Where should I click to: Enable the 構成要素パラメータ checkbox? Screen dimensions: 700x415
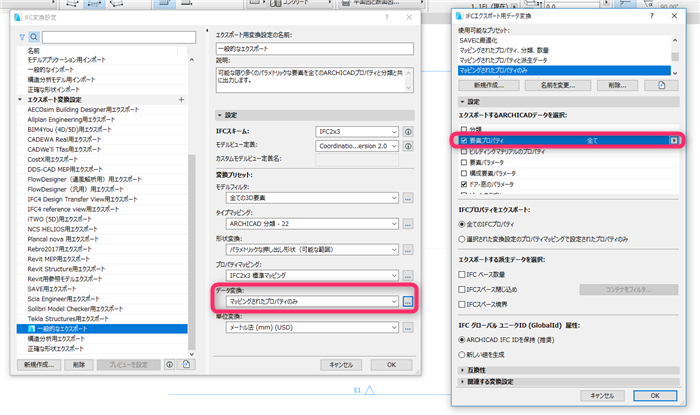464,173
